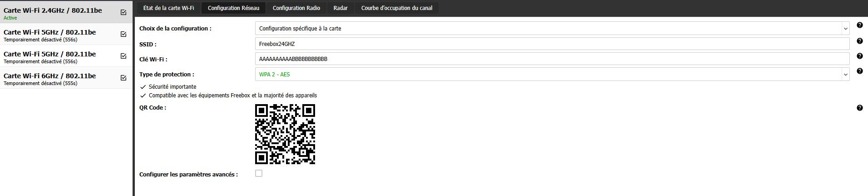The height and width of the screenshot is (196, 868).
Task: Open help icon beside the QR Code
Action: 859,108
